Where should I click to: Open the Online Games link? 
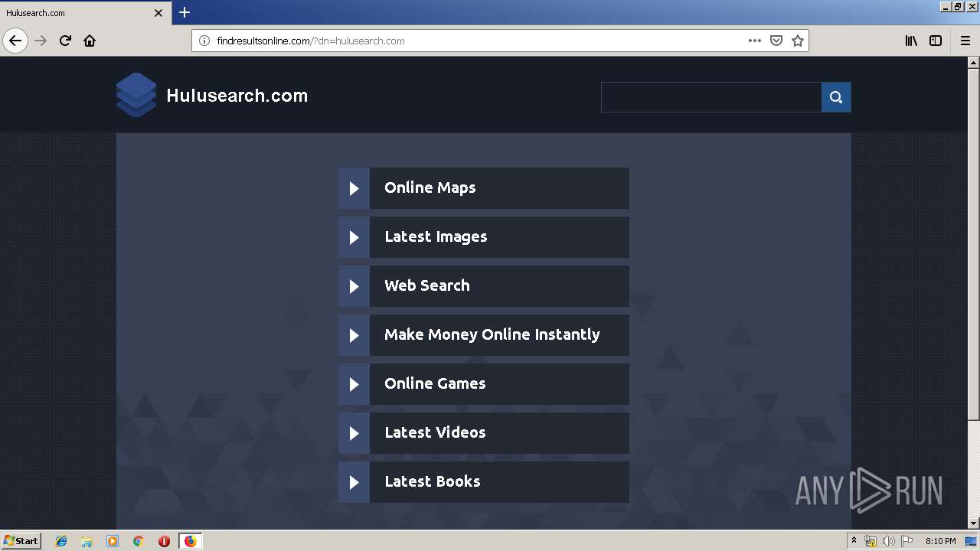(499, 384)
